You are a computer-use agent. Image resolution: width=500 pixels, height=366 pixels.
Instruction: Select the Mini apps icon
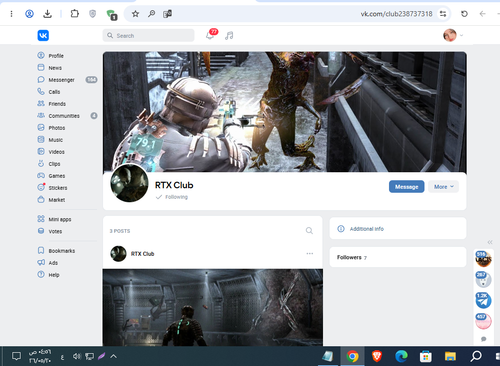coord(41,219)
